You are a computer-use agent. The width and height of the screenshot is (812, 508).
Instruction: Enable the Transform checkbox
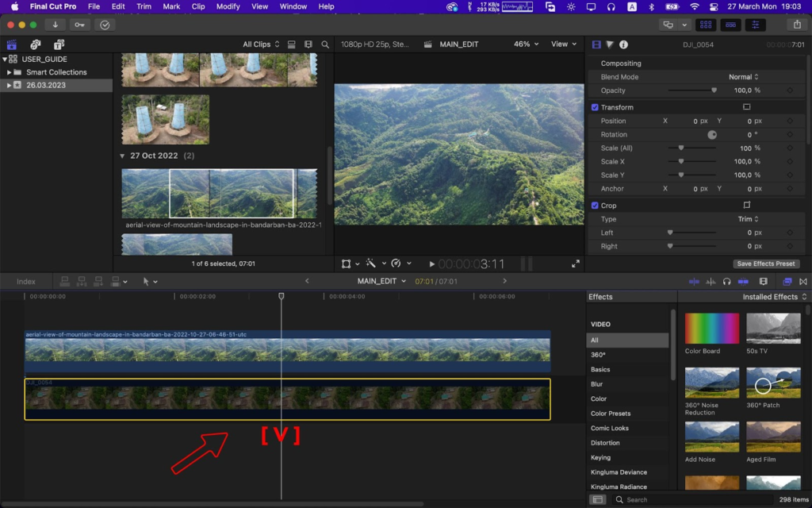pyautogui.click(x=595, y=107)
